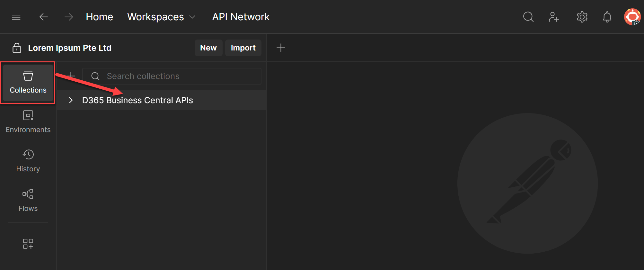
Task: Open the Home page link
Action: [x=99, y=17]
